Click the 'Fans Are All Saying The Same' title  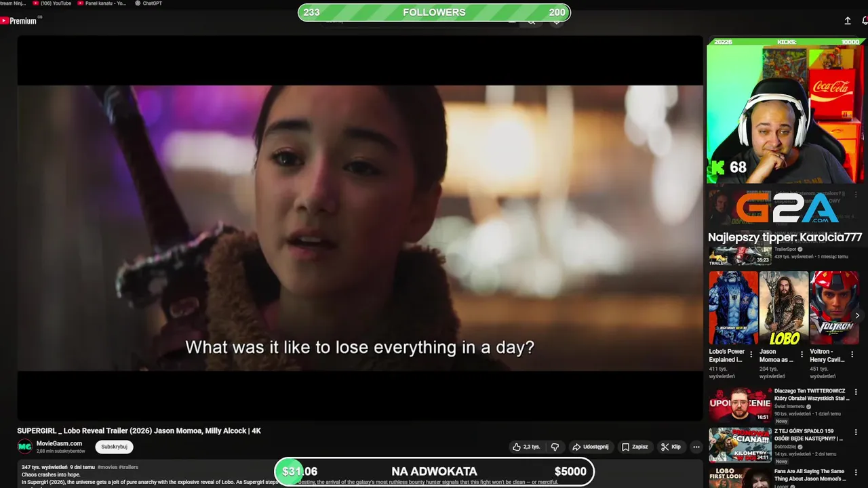click(x=809, y=475)
